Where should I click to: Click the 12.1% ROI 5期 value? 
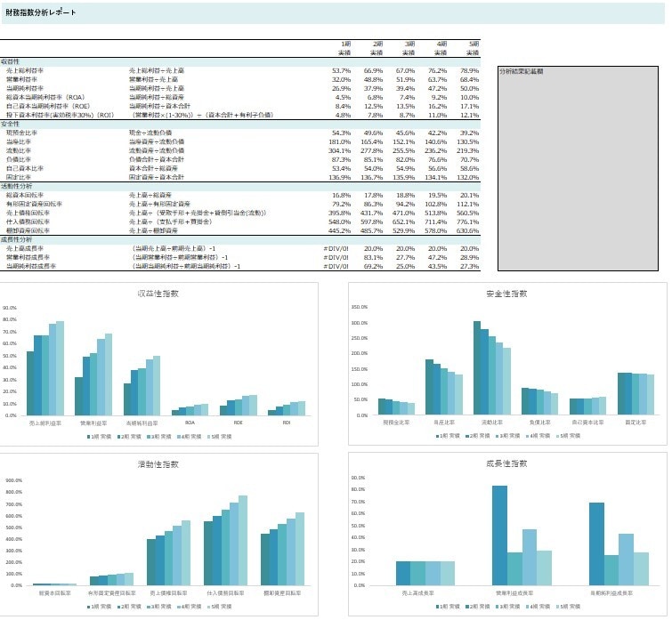click(469, 115)
